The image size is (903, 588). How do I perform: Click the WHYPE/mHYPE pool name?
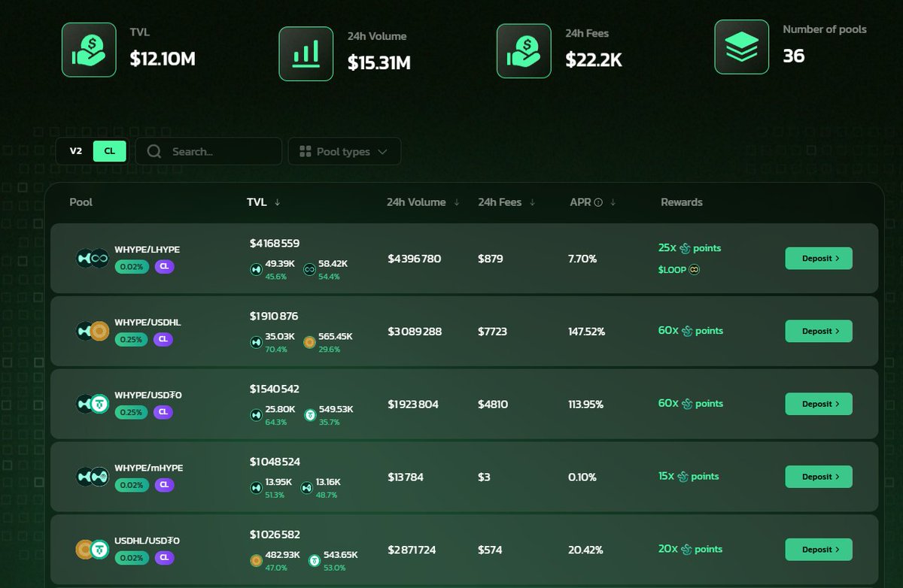(149, 468)
